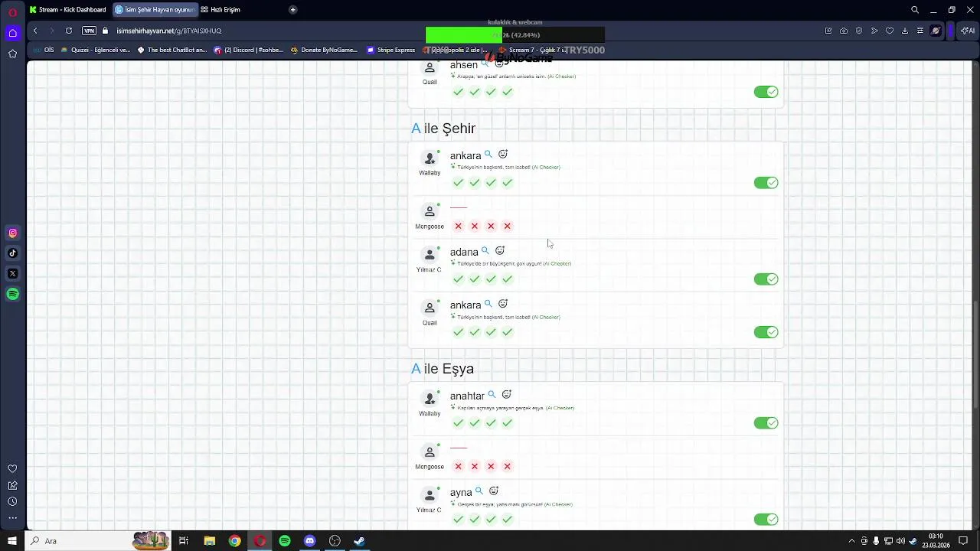Open the Quizzei bookmark

tap(96, 50)
